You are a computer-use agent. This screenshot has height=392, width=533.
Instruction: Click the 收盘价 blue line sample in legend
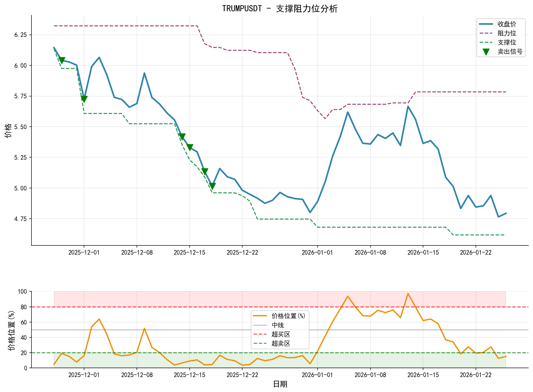coord(486,24)
